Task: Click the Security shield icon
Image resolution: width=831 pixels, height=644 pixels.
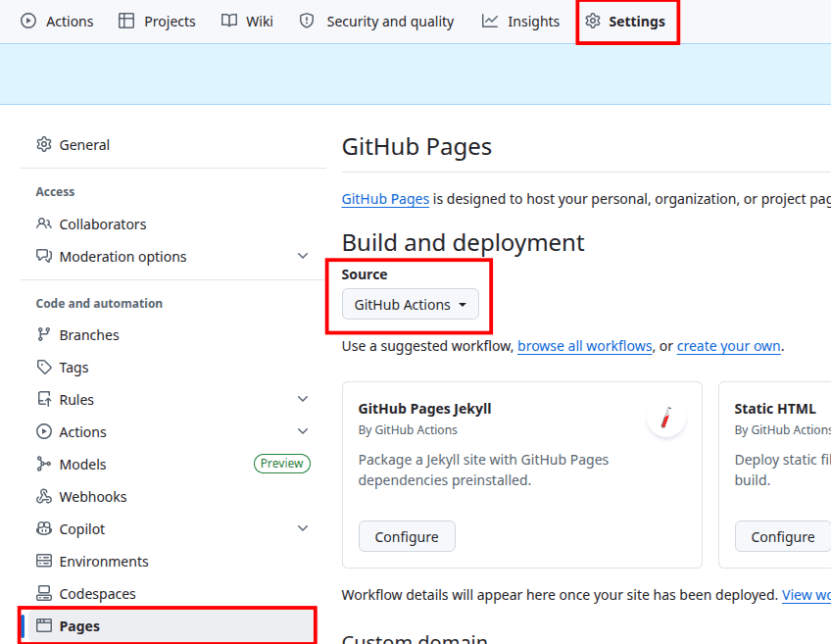Action: point(307,22)
